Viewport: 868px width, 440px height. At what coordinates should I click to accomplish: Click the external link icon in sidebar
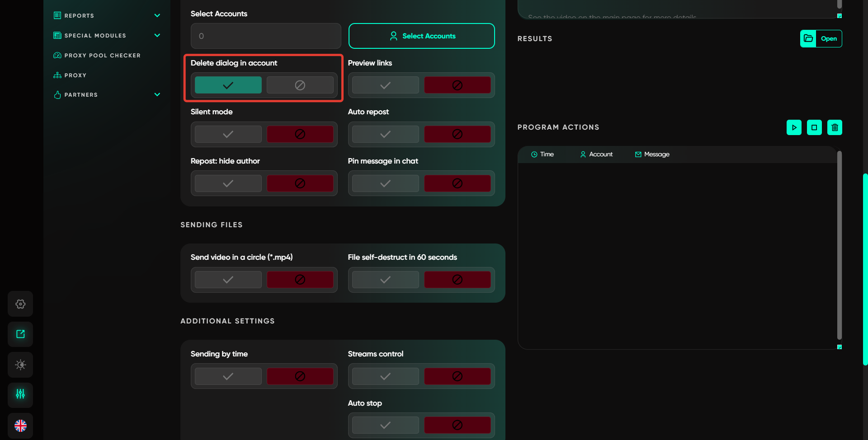20,334
